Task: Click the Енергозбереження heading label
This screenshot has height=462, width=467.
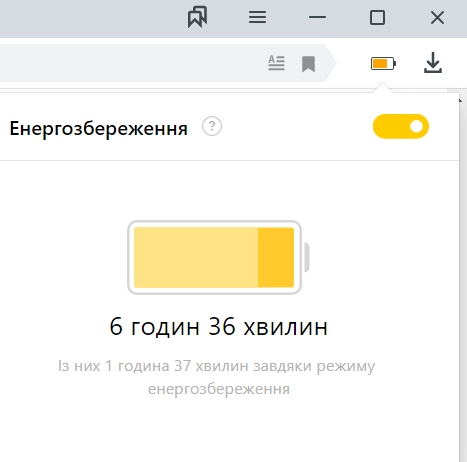Action: (99, 128)
